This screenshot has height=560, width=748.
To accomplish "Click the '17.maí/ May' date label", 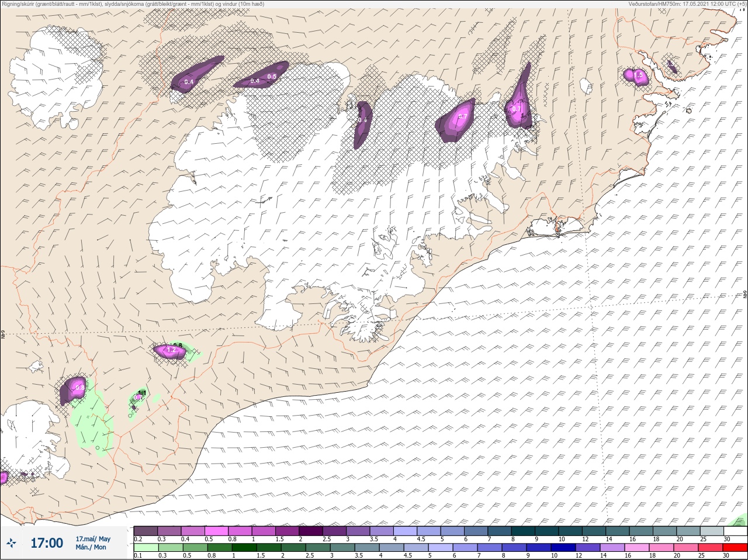I will (x=93, y=538).
